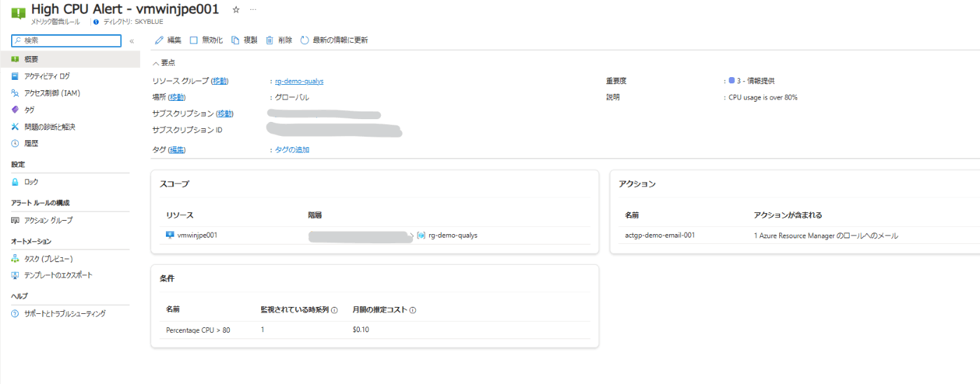Click the 概要 icon in the sidebar
Screen dimensions: 980x384
click(15, 59)
